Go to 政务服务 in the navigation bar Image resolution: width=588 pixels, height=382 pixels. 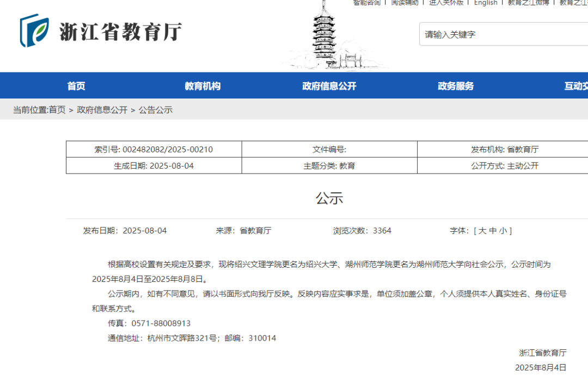coord(456,86)
